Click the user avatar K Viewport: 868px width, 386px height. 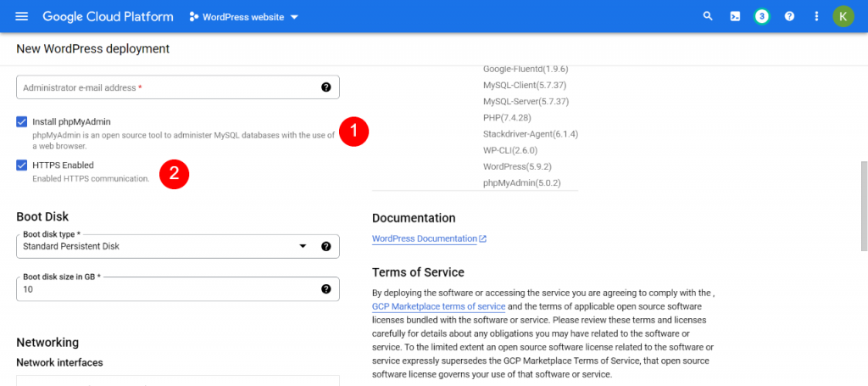(x=843, y=16)
